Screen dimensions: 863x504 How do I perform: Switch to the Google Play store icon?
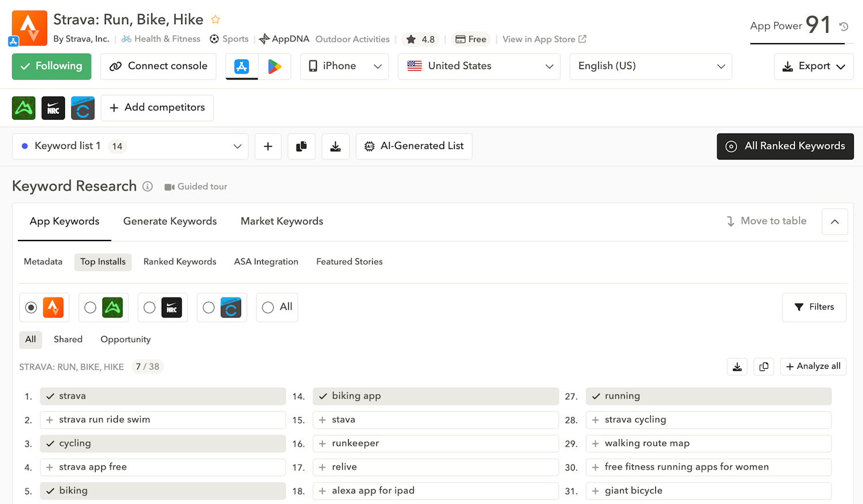(274, 66)
